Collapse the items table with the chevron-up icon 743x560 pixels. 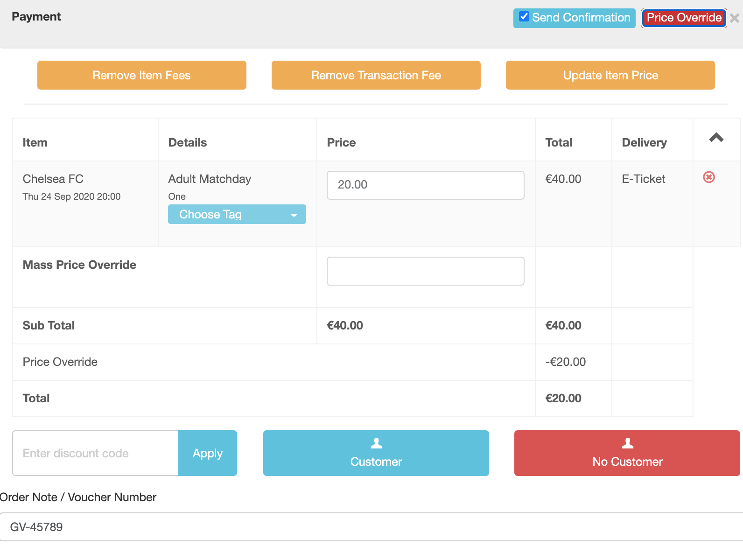(716, 138)
